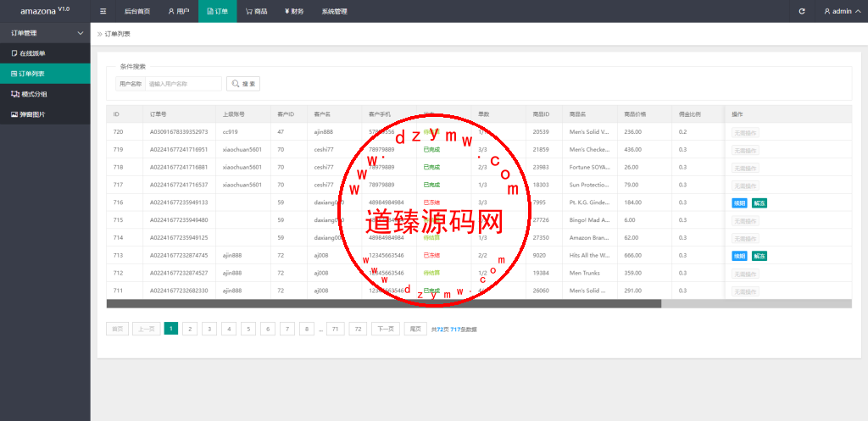The width and height of the screenshot is (868, 421).
Task: Go to page 72
Action: (358, 329)
